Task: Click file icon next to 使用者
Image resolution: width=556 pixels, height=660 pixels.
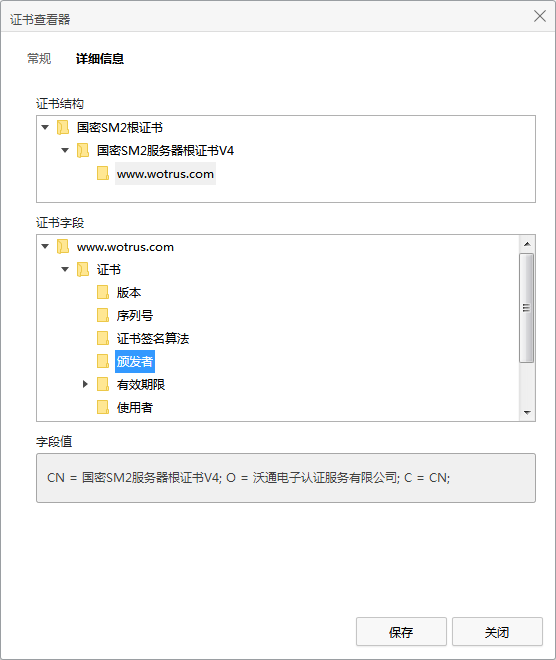Action: click(x=103, y=407)
